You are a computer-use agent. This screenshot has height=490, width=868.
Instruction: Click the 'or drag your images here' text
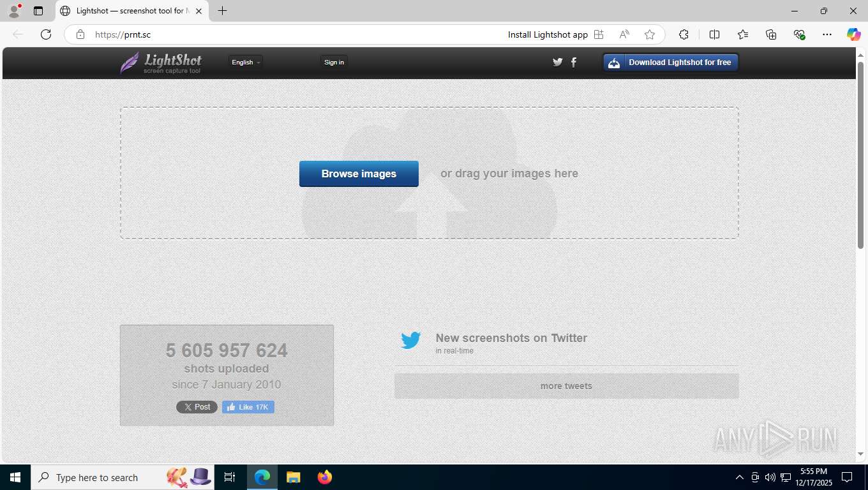tap(509, 174)
